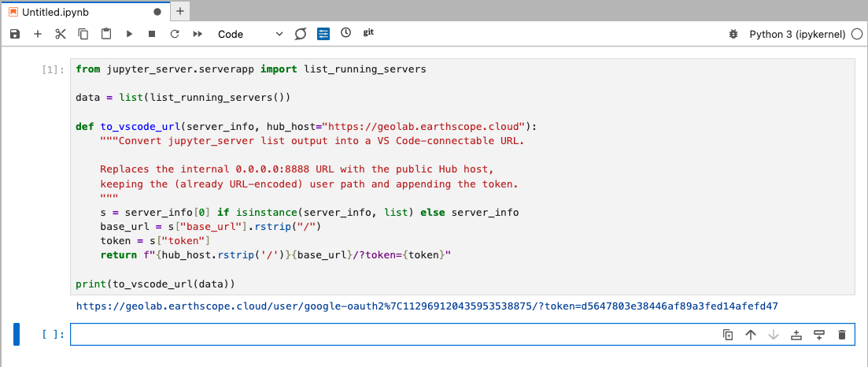868x367 pixels.
Task: Restart kernel and run all cells
Action: [x=198, y=35]
